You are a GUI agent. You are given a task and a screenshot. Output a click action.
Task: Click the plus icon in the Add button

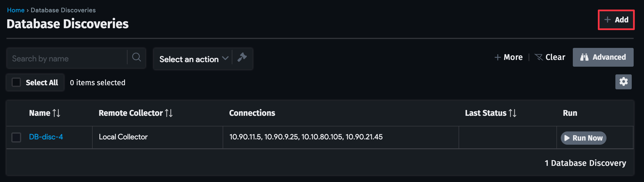point(607,19)
